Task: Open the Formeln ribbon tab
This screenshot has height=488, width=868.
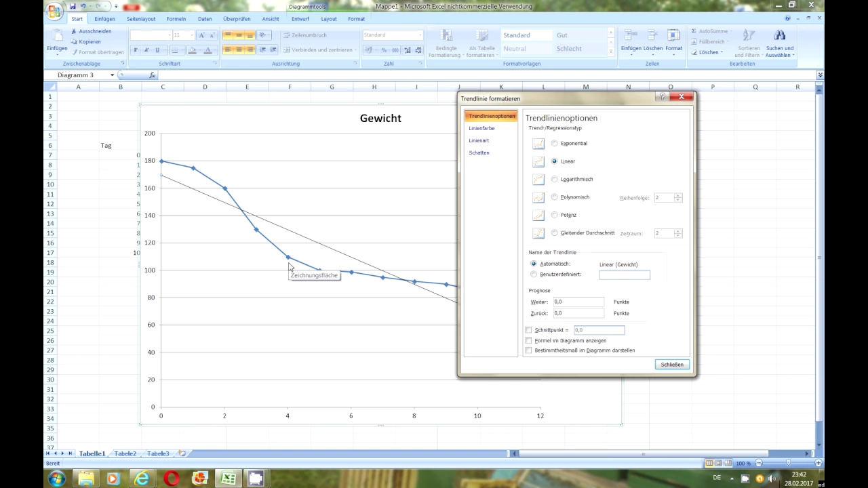Action: point(176,19)
